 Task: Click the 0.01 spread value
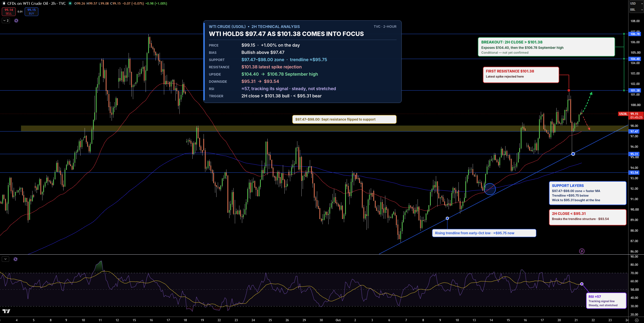pos(20,12)
